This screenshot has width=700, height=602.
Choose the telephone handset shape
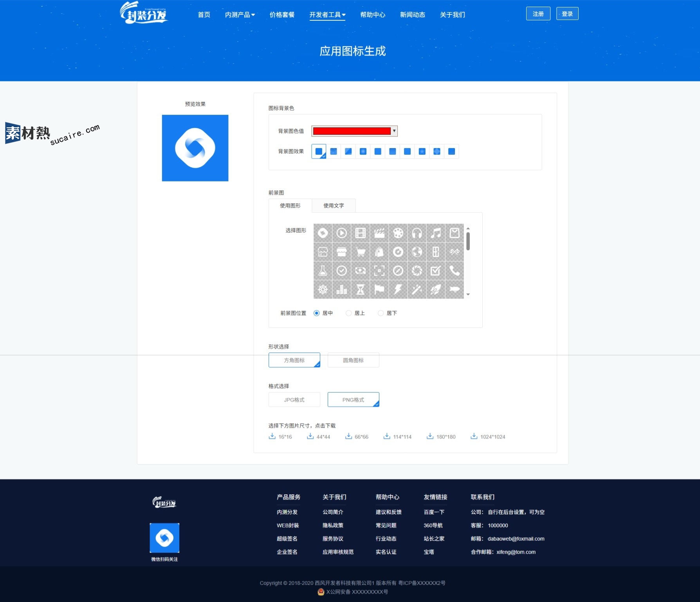tap(455, 271)
